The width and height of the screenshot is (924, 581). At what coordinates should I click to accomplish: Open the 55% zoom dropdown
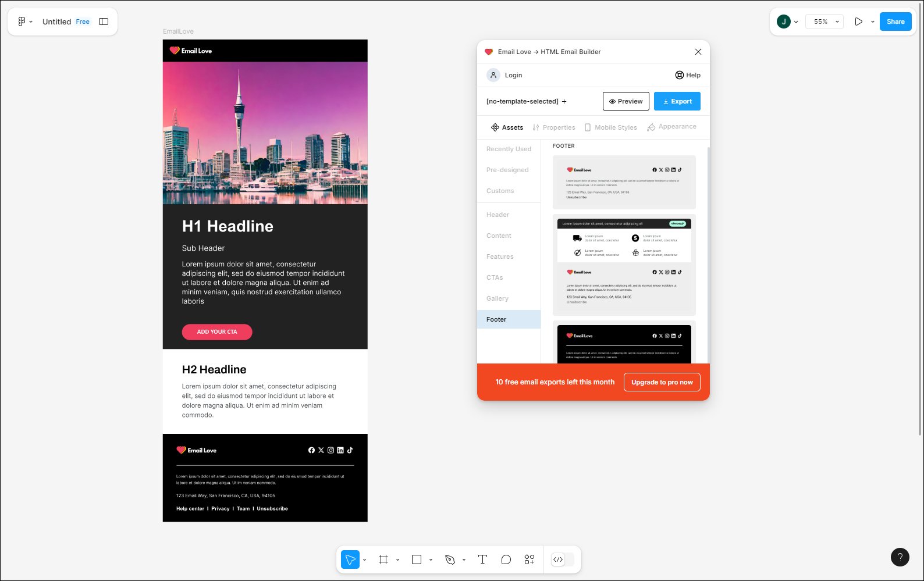(825, 22)
